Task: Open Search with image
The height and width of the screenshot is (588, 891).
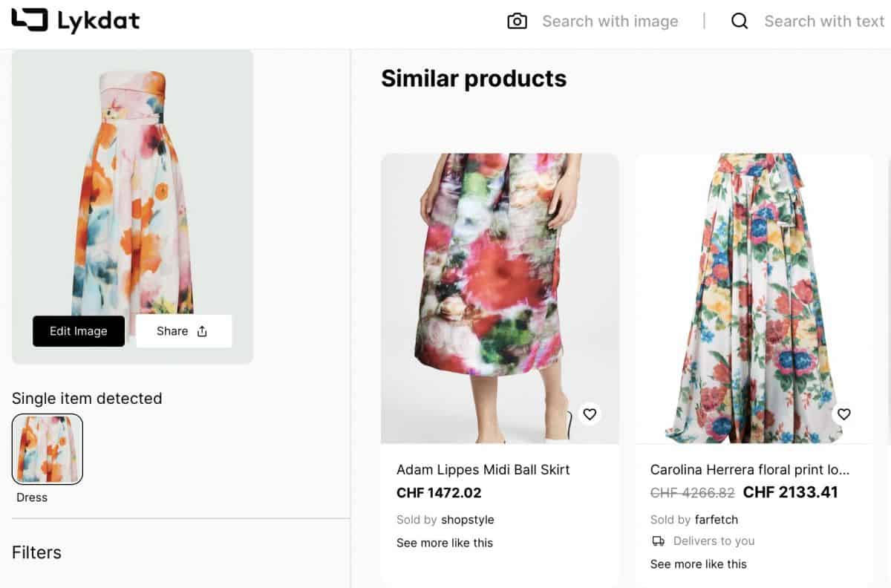Action: [x=610, y=21]
